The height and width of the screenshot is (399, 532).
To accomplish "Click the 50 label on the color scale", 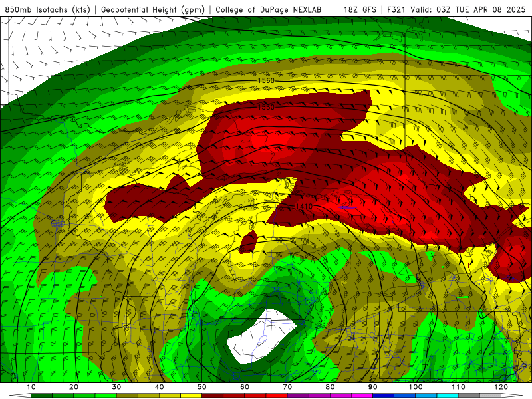I will [x=202, y=387].
